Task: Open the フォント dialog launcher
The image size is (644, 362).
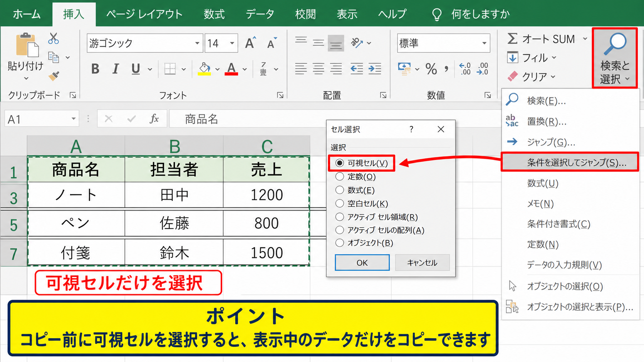Action: (280, 95)
